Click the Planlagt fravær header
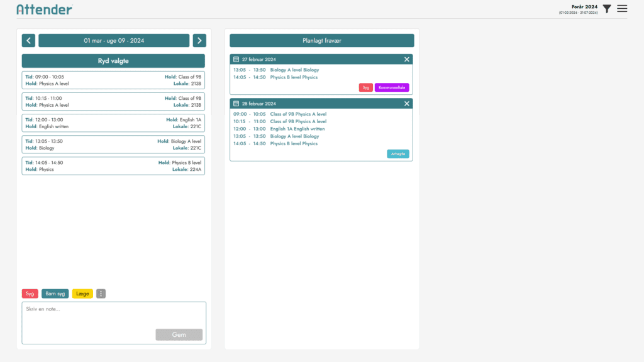This screenshot has height=362, width=644. (x=321, y=41)
